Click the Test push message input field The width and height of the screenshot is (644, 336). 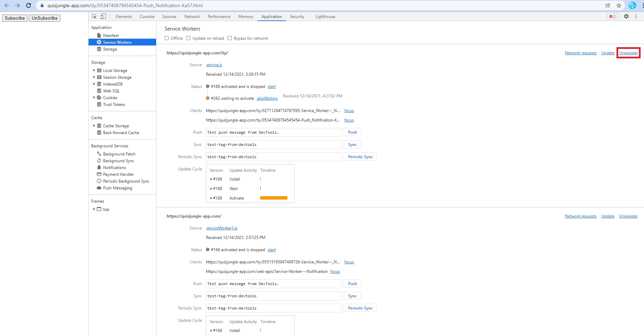coord(273,132)
